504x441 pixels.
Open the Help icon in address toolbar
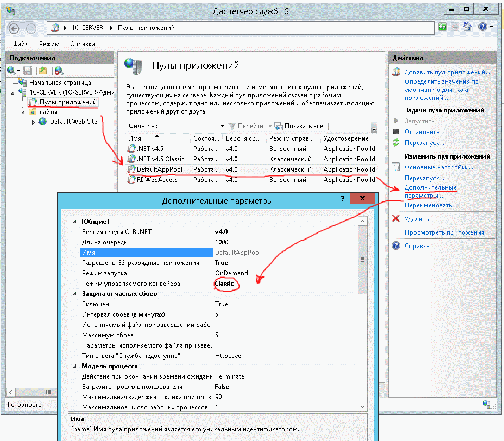click(x=482, y=27)
